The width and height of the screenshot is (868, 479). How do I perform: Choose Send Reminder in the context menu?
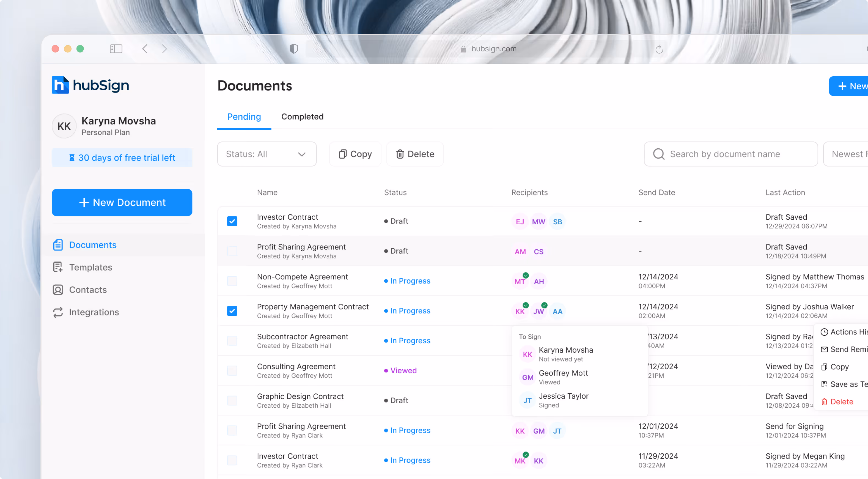point(844,349)
